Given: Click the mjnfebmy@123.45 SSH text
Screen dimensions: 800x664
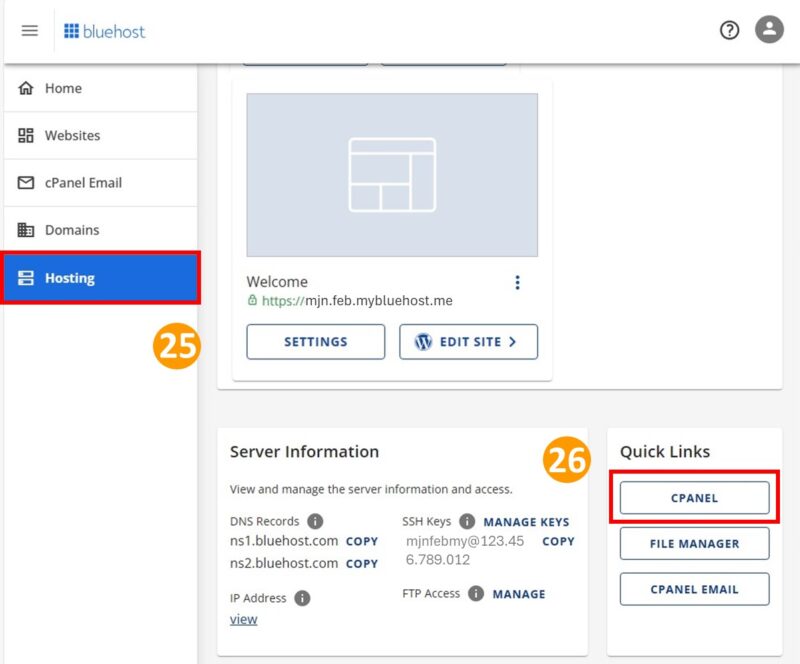Looking at the screenshot, I should point(465,541).
